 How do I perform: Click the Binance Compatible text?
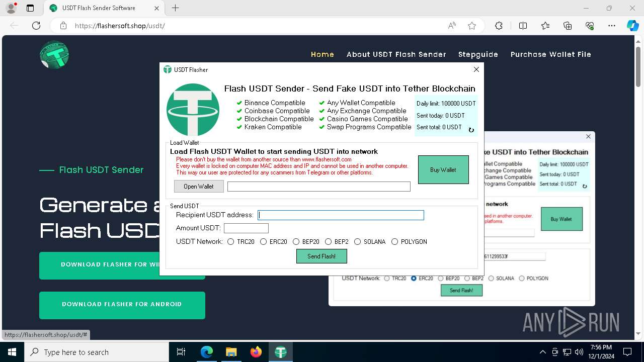(x=275, y=103)
